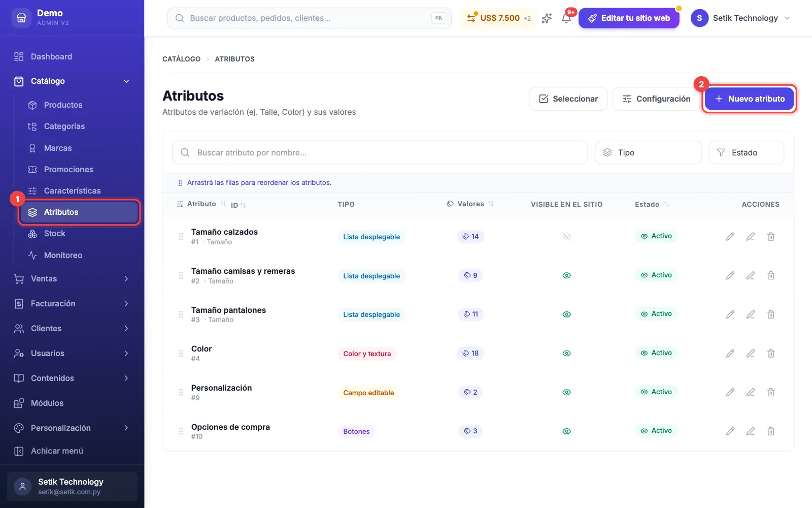The image size is (812, 508).
Task: Open the 18 values badge of Color
Action: (x=470, y=353)
